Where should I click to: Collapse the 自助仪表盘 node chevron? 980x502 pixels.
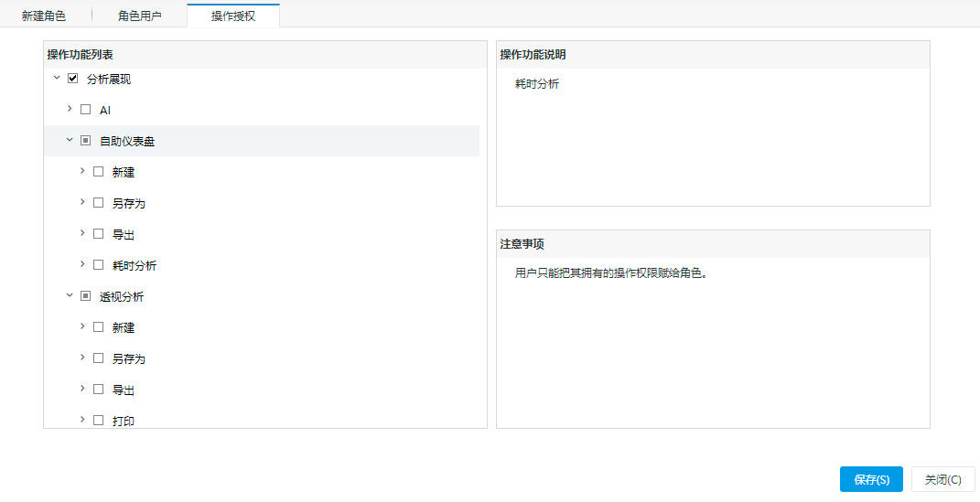coord(70,141)
